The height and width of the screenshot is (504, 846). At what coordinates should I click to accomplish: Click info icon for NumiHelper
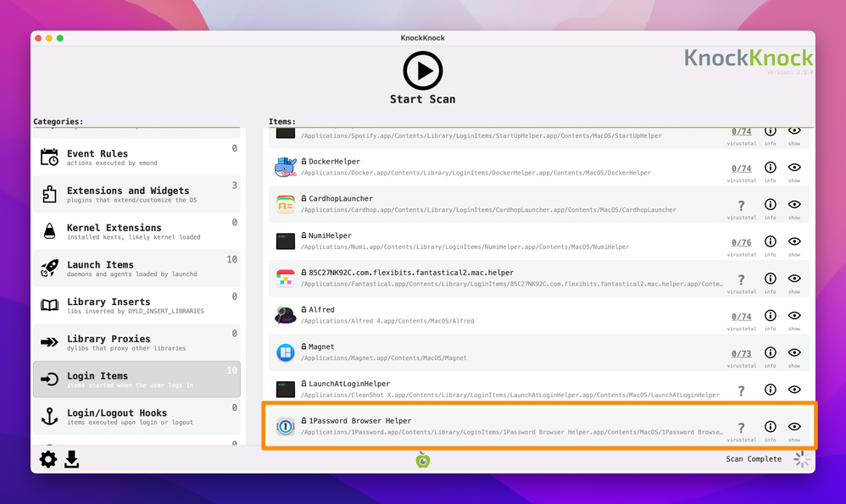pyautogui.click(x=770, y=242)
